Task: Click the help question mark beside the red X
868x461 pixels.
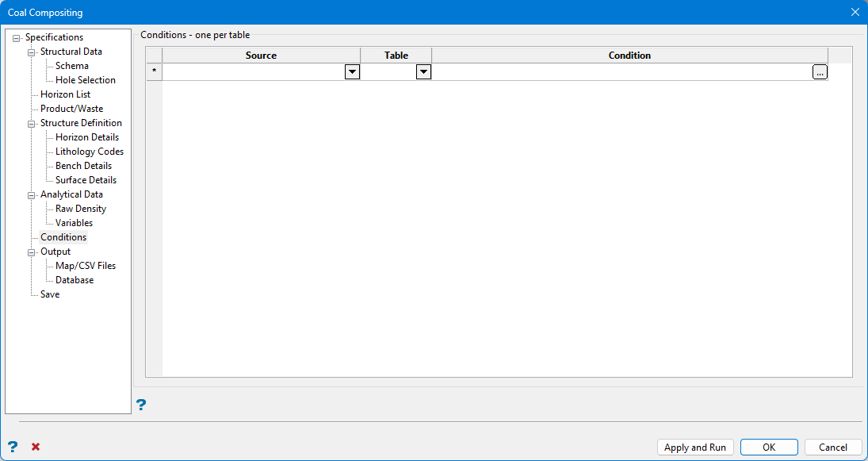Action: tap(13, 447)
